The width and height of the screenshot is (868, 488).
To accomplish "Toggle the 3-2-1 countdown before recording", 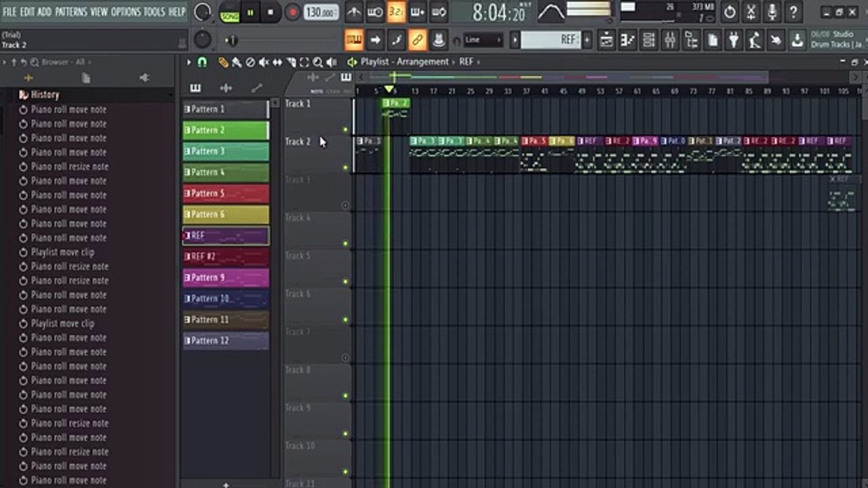I will pyautogui.click(x=396, y=12).
